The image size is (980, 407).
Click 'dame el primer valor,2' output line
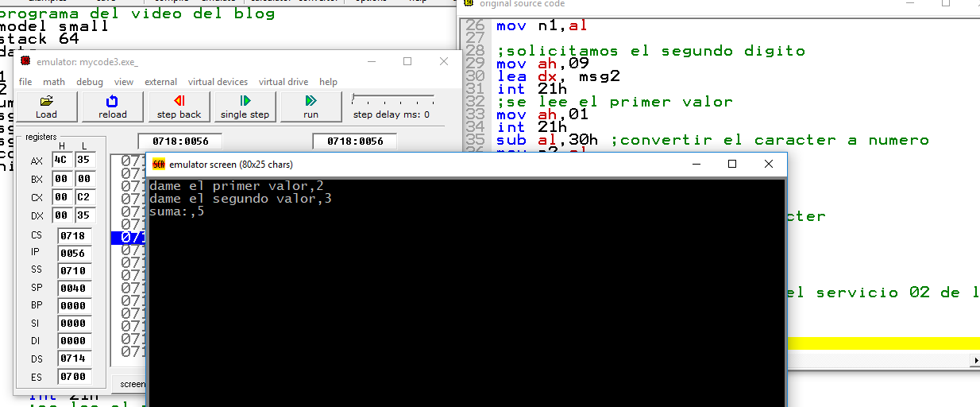pyautogui.click(x=237, y=186)
